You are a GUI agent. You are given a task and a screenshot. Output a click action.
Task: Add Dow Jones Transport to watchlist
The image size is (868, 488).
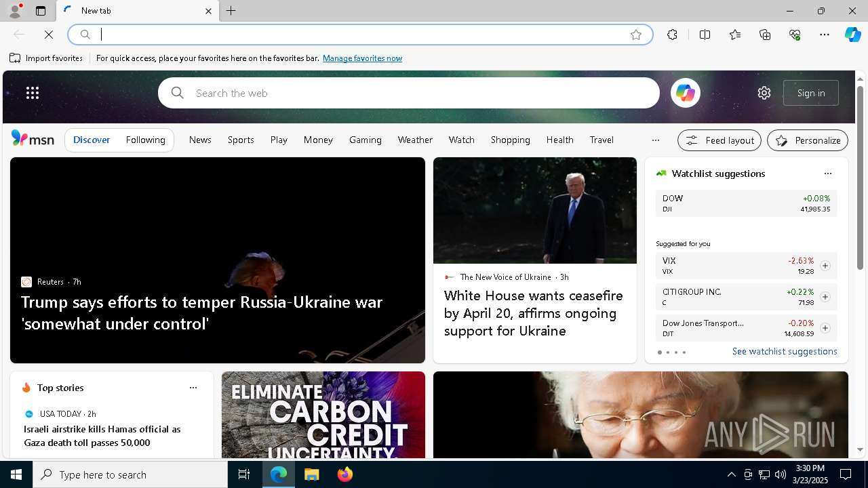(825, 328)
